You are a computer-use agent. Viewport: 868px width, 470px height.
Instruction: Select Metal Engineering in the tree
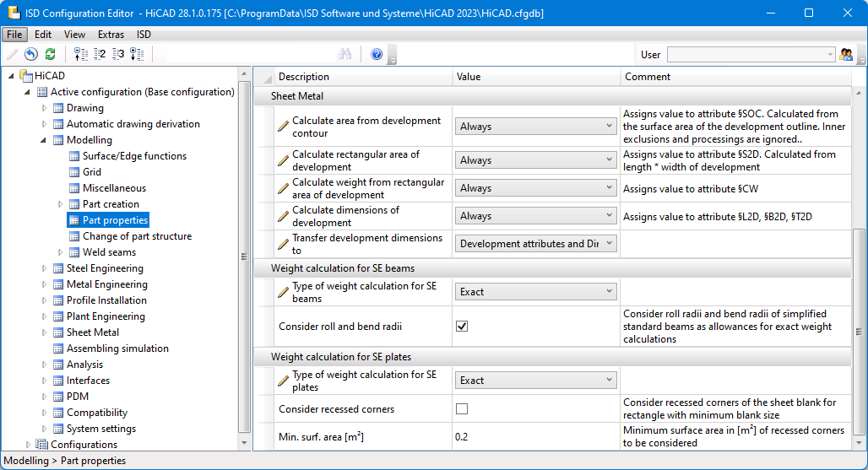pyautogui.click(x=107, y=284)
